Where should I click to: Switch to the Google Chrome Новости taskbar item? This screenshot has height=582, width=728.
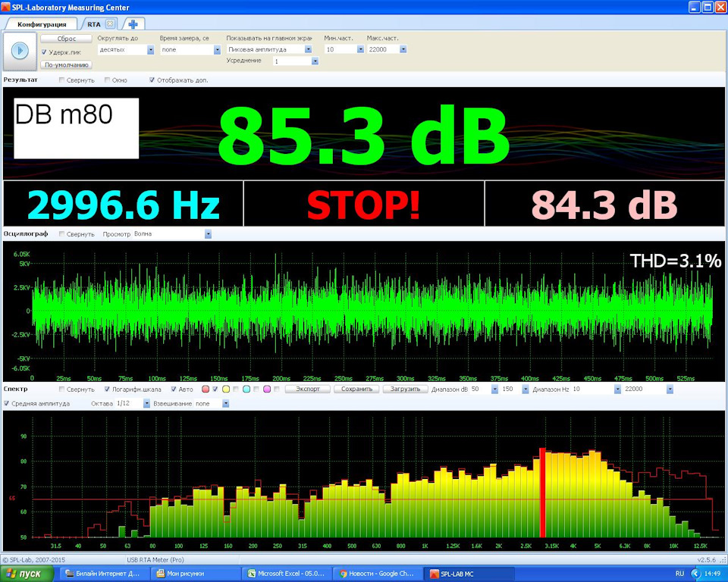click(378, 574)
